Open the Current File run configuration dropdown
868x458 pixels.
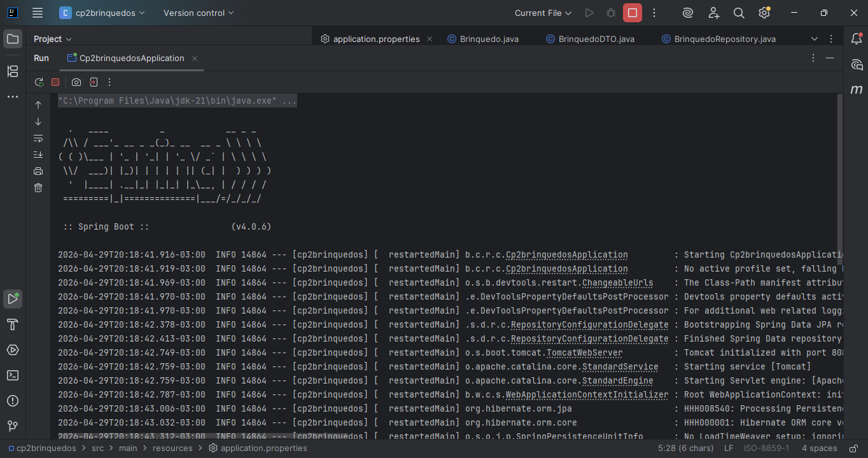[543, 13]
